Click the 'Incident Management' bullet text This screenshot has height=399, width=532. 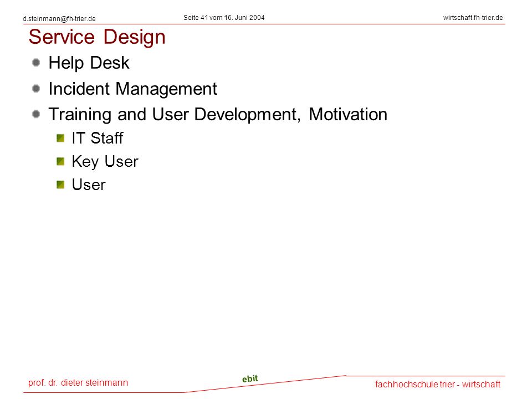(132, 89)
